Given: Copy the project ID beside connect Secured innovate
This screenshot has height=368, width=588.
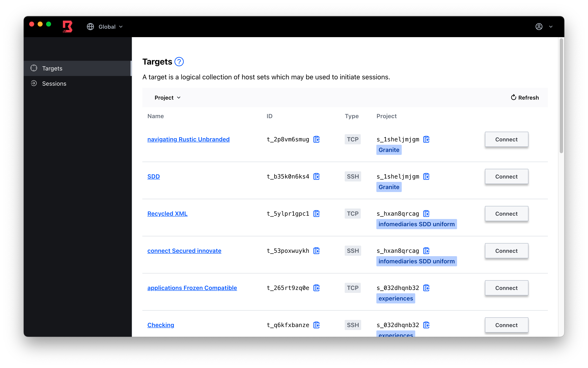Looking at the screenshot, I should click(x=426, y=250).
